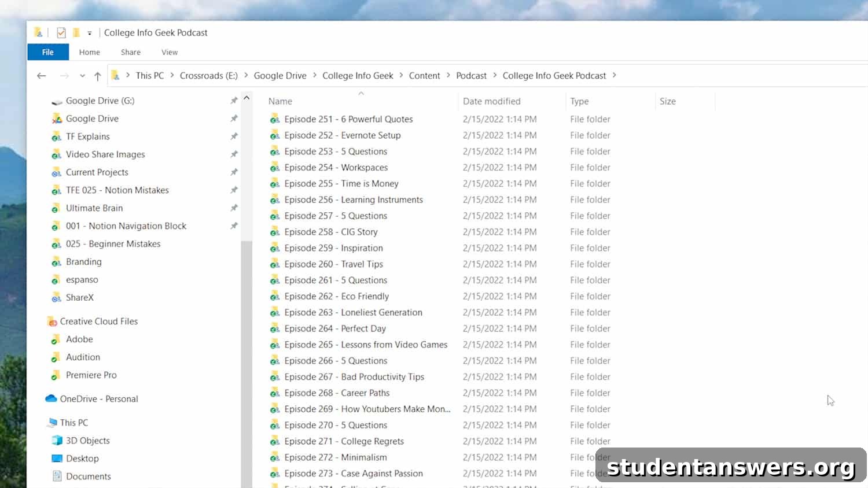Expand chevron after College Info Geek Podcast breadcrumb

614,75
